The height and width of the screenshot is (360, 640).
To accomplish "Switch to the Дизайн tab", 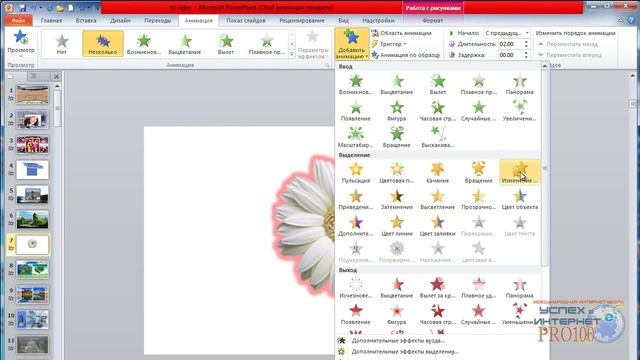I will click(120, 20).
